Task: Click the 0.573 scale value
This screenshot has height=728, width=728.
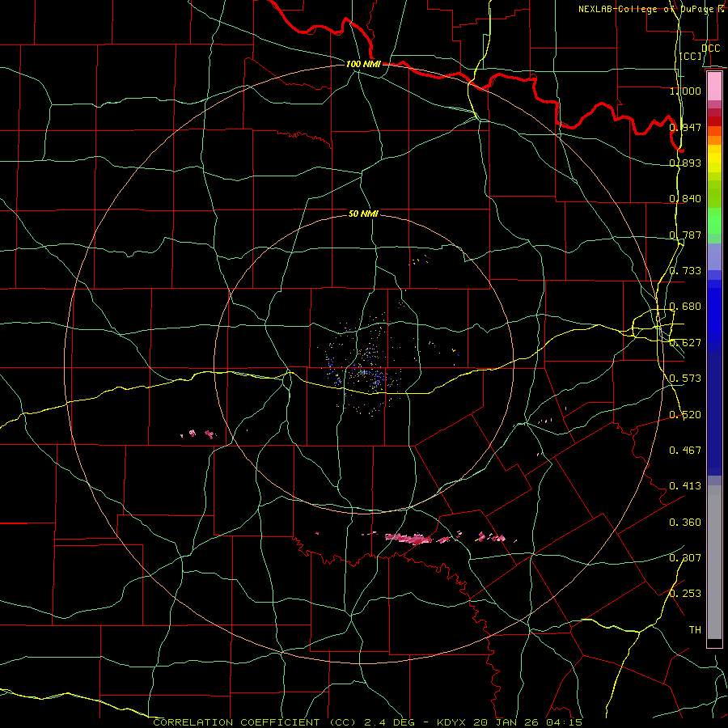Action: coord(685,379)
